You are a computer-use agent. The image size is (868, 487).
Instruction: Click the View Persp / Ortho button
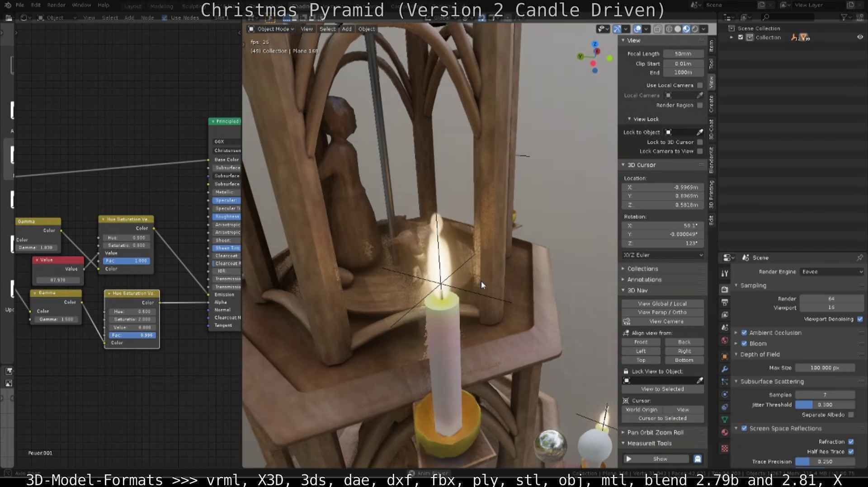pyautogui.click(x=662, y=313)
